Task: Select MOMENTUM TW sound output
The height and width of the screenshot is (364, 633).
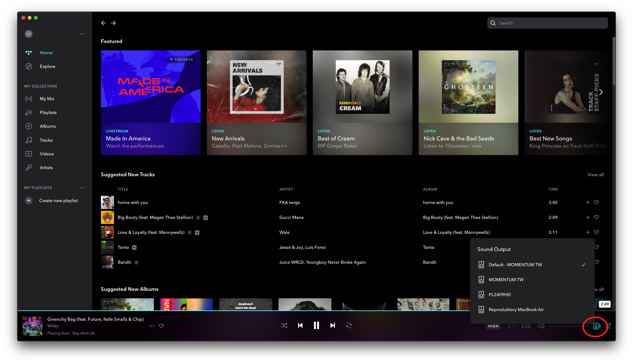Action: click(x=532, y=280)
